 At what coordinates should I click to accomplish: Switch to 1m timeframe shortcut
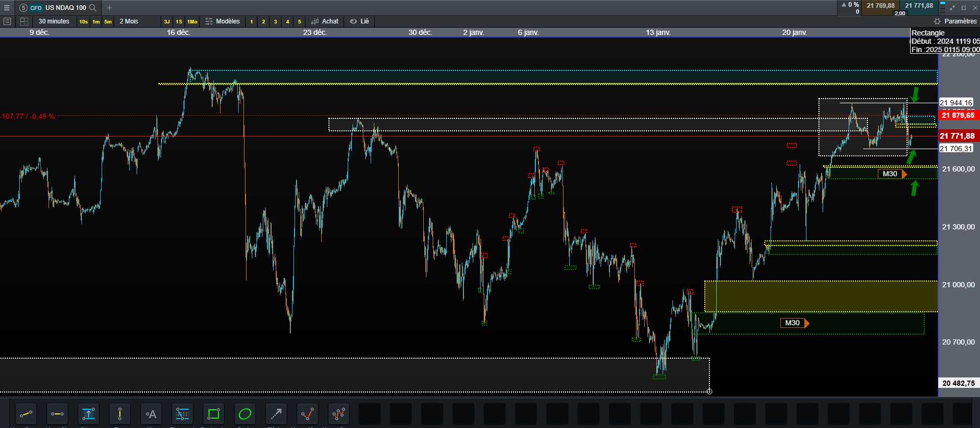click(96, 21)
